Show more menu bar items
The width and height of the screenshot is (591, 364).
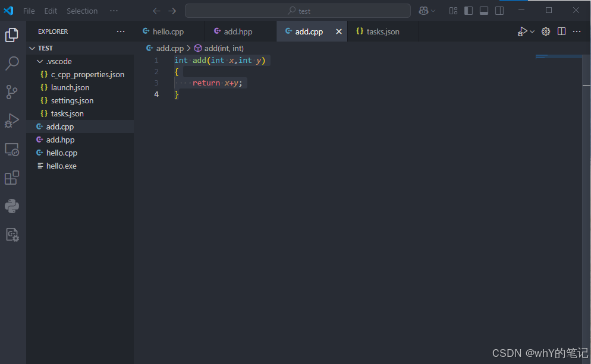coord(114,11)
